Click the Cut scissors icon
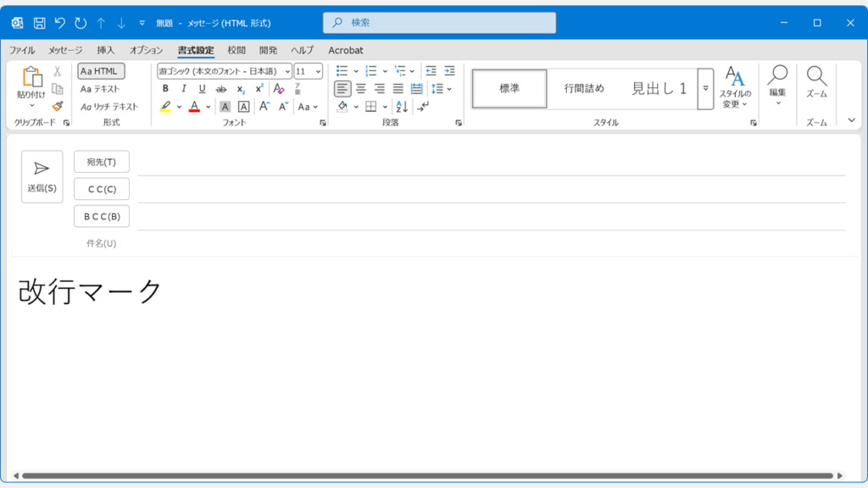The image size is (868, 488). pyautogui.click(x=56, y=73)
